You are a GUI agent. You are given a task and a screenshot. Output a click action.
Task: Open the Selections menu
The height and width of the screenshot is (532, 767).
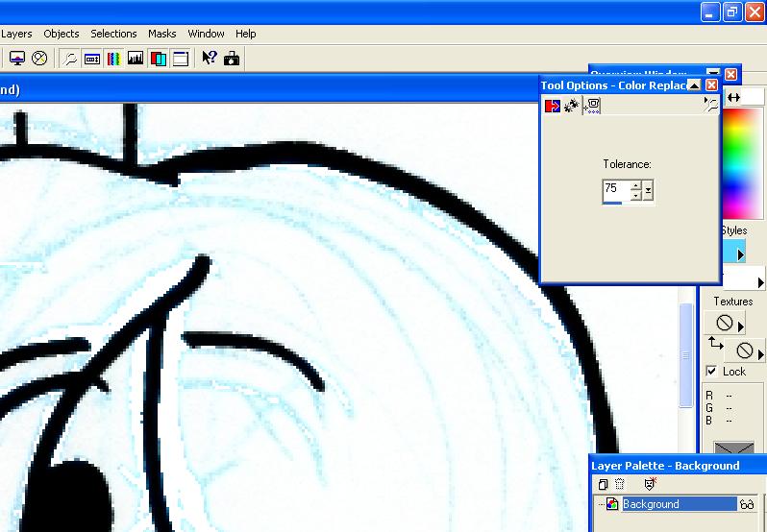113,34
